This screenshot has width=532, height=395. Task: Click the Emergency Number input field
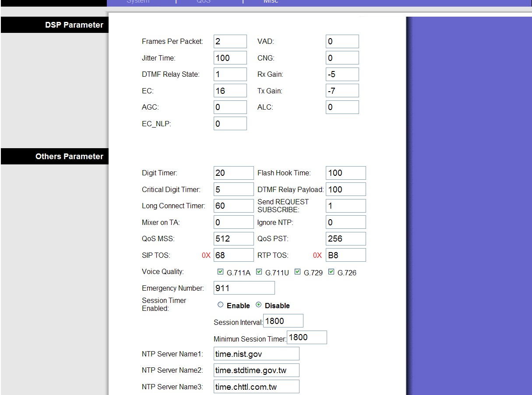coord(244,288)
